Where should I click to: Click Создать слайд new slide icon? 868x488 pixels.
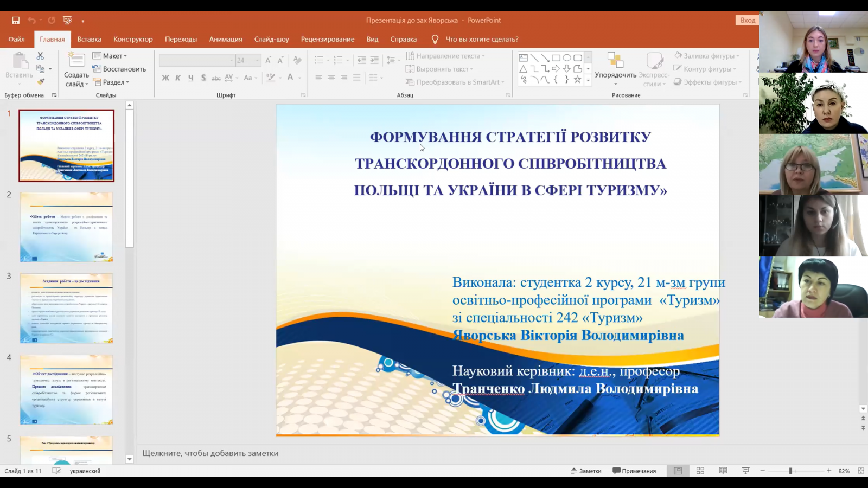tap(76, 60)
